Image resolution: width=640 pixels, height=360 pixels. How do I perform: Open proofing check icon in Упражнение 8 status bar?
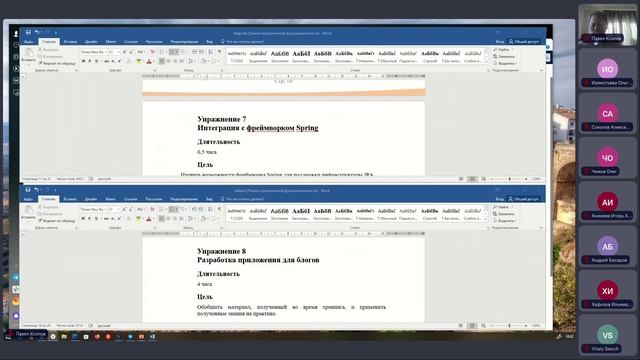coord(91,326)
